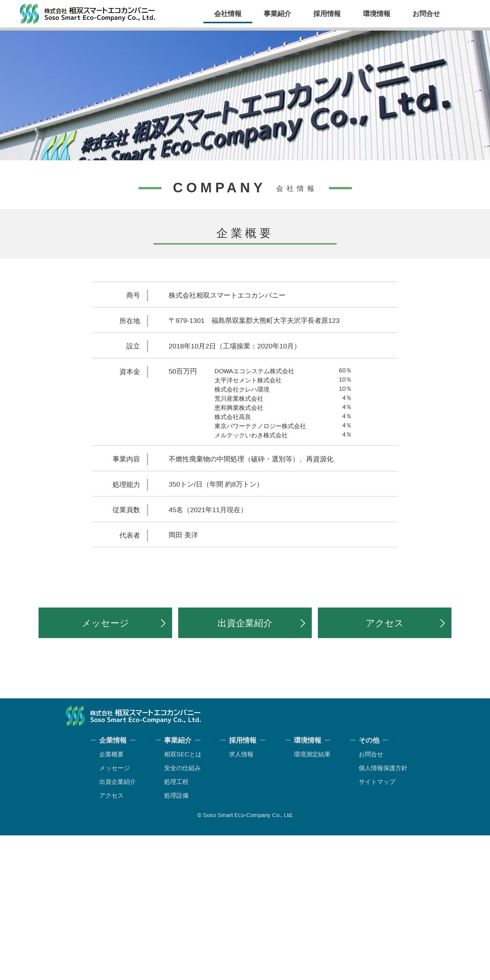Click footer heading その他
The image size is (490, 980).
(369, 740)
